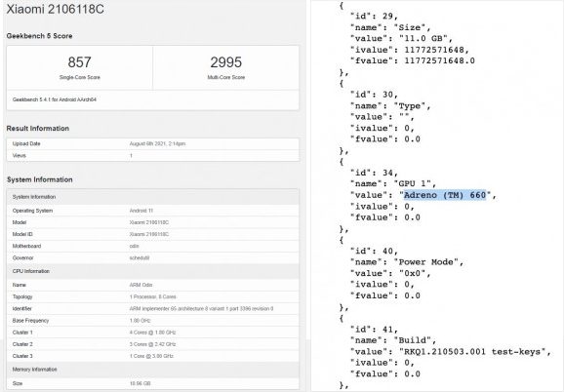Viewport: 564px width, 392px height.
Task: Click the 'Cluster 1' row label
Action: click(x=22, y=333)
